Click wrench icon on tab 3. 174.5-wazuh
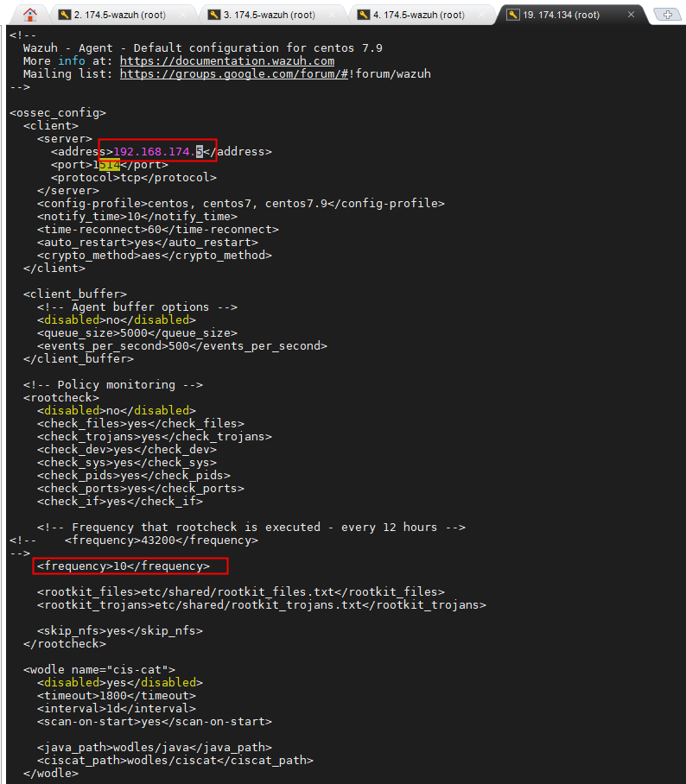This screenshot has height=784, width=686. tap(213, 15)
